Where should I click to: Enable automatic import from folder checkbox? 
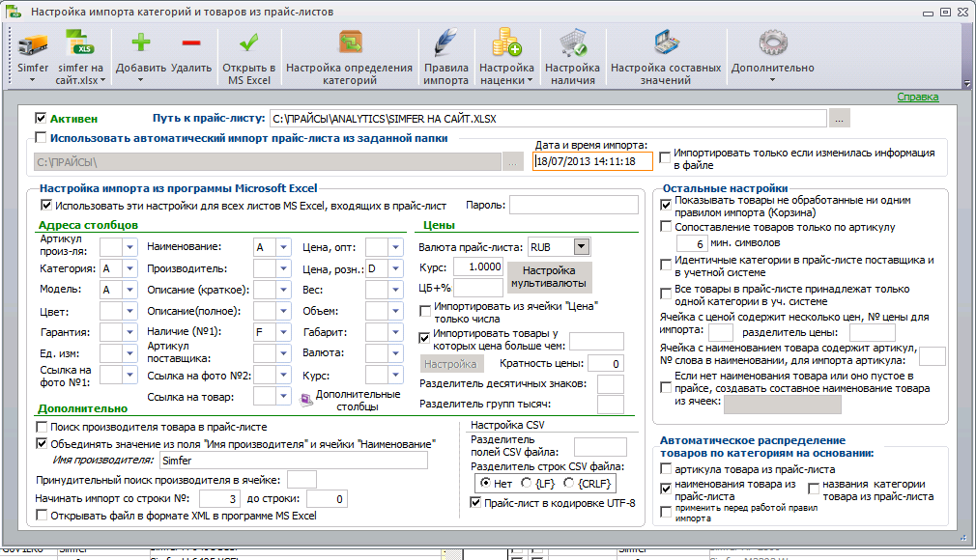42,137
